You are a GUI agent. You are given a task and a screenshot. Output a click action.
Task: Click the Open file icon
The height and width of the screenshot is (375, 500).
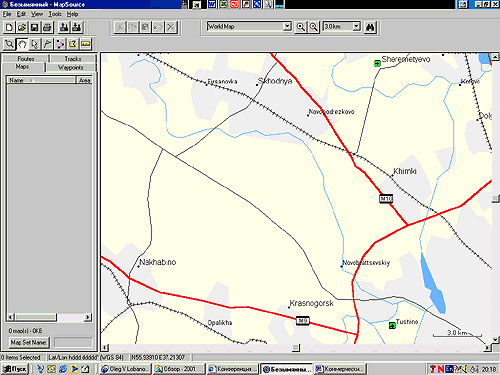pyautogui.click(x=22, y=27)
